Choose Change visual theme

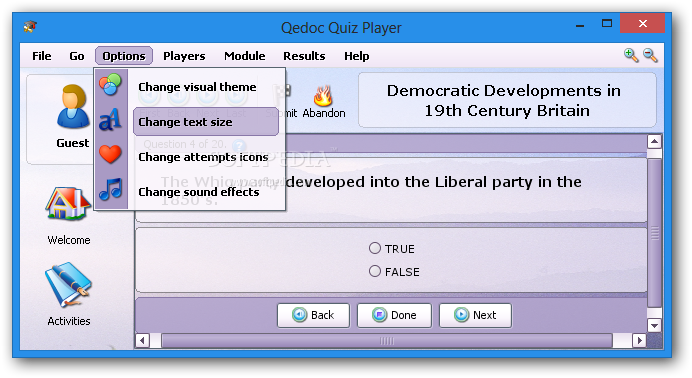197,87
